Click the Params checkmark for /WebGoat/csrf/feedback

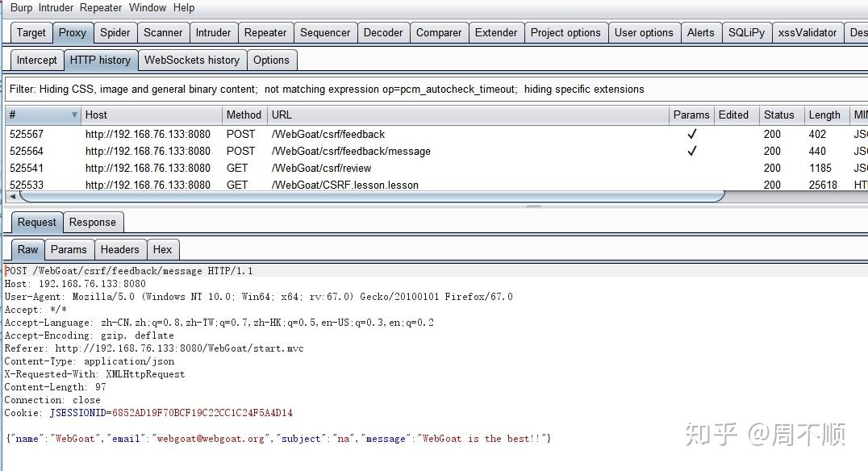691,134
